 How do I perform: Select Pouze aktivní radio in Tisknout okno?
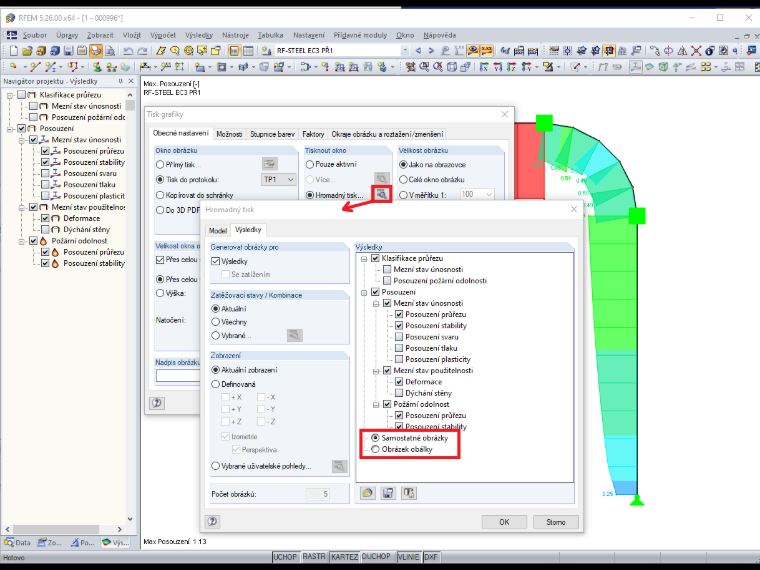(x=310, y=164)
